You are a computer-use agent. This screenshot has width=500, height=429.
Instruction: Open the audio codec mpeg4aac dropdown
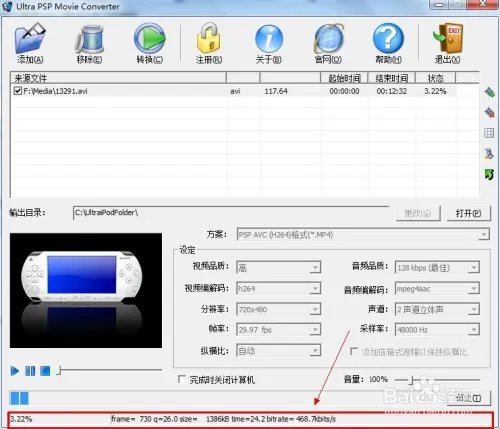pos(473,288)
